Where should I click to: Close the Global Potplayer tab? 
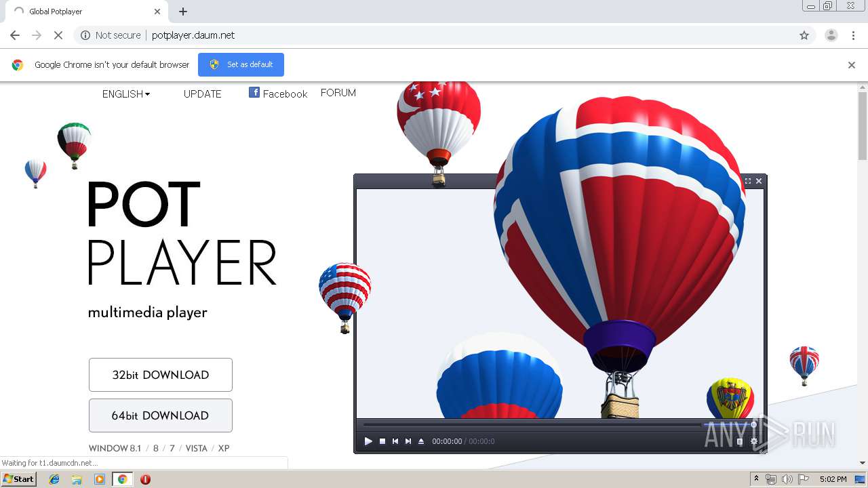tap(157, 12)
